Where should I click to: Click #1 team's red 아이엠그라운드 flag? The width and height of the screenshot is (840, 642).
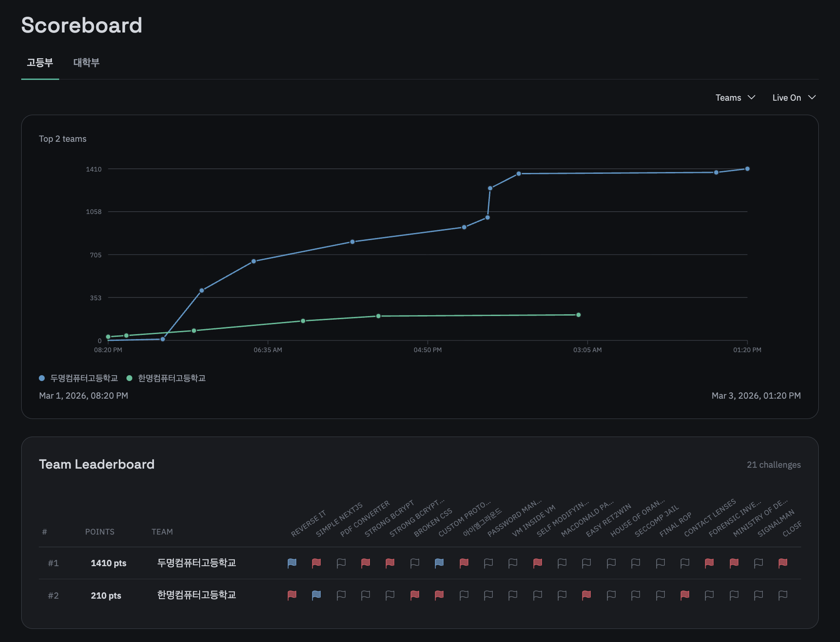tap(464, 563)
